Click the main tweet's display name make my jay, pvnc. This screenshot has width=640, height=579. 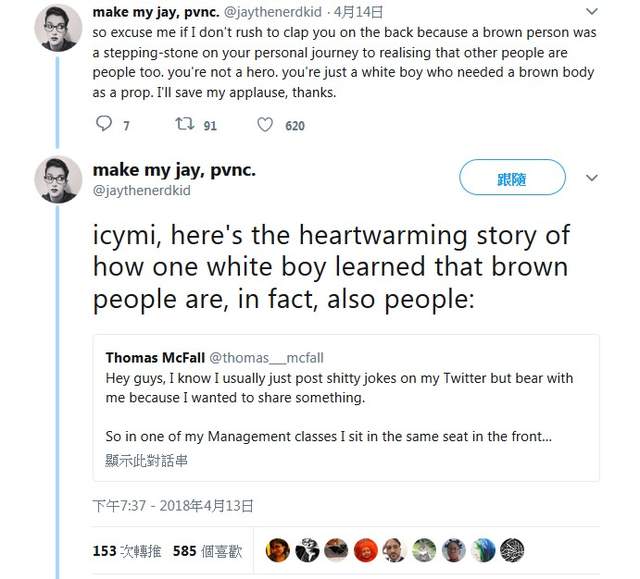click(x=174, y=169)
